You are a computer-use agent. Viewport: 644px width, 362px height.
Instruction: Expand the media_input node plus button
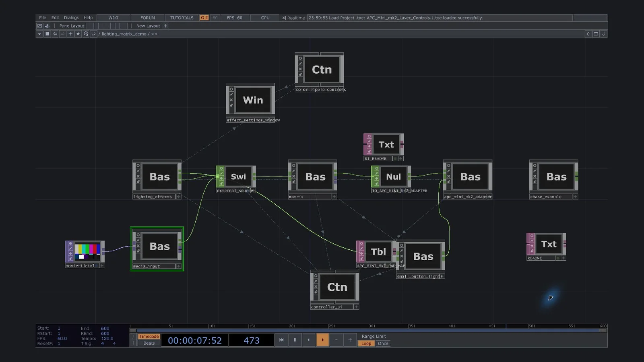point(178,266)
